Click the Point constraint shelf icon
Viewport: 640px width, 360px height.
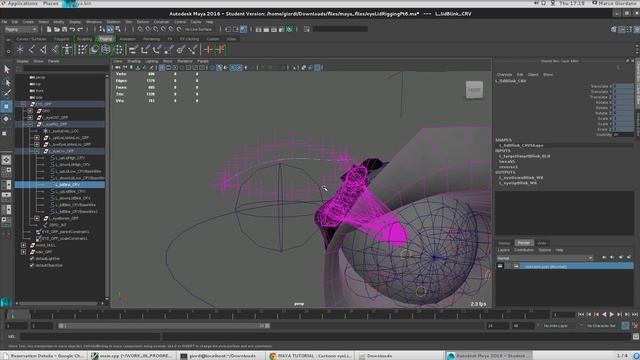point(145,50)
